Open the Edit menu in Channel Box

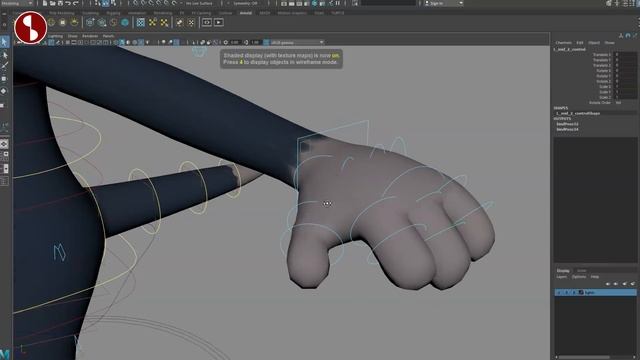click(x=580, y=43)
